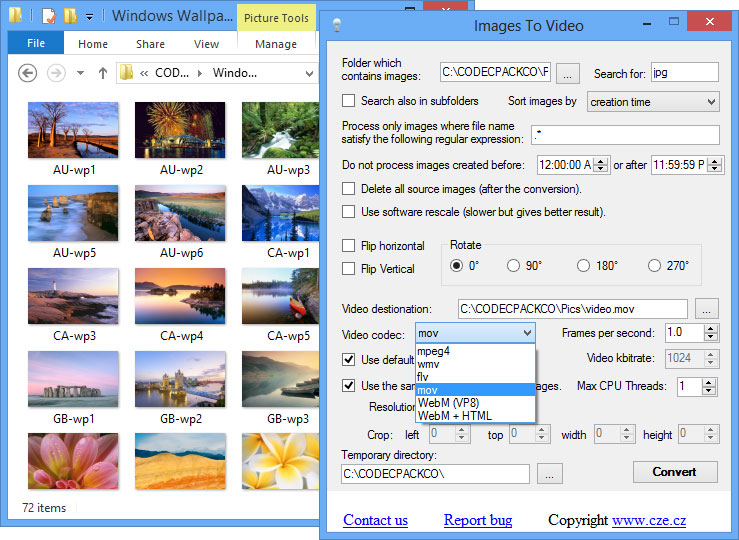Screen dimensions: 739x540
Task: Choose WebM (VP8) from the codec list
Action: point(448,402)
